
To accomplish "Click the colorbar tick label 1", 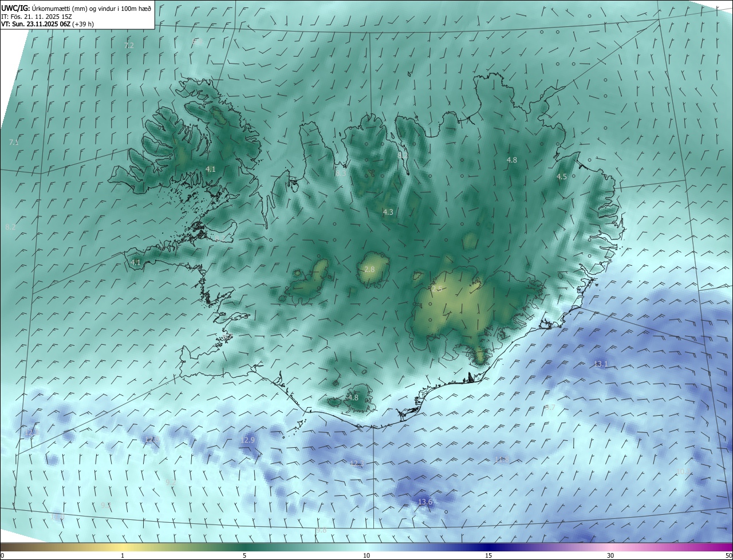I will coord(123,555).
